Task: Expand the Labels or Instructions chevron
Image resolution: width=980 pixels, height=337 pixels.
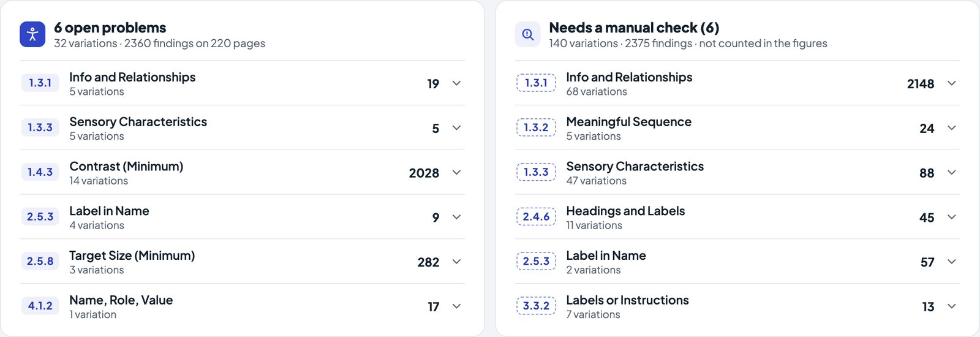Action: point(951,306)
